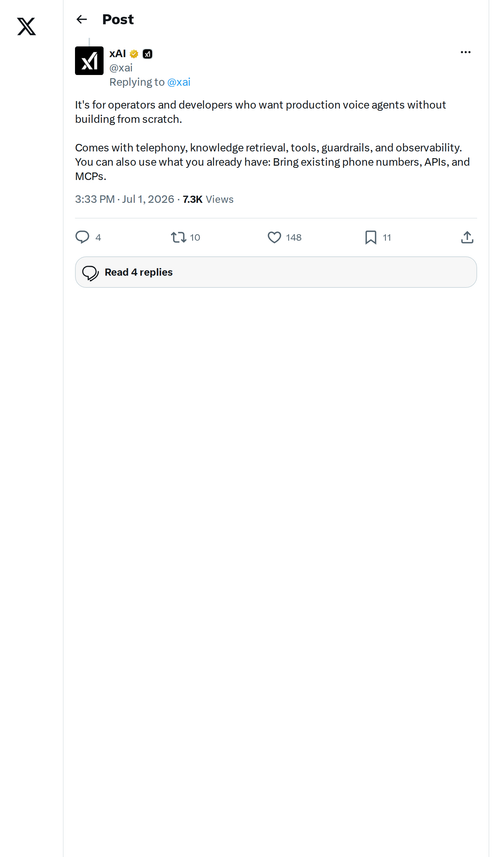Like the post with heart icon

(x=274, y=237)
